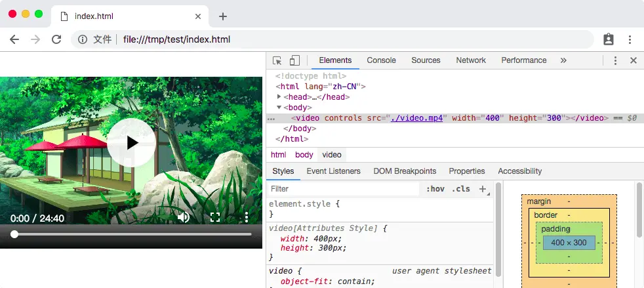The image size is (644, 288).
Task: Expand the head element node
Action: pyautogui.click(x=279, y=96)
